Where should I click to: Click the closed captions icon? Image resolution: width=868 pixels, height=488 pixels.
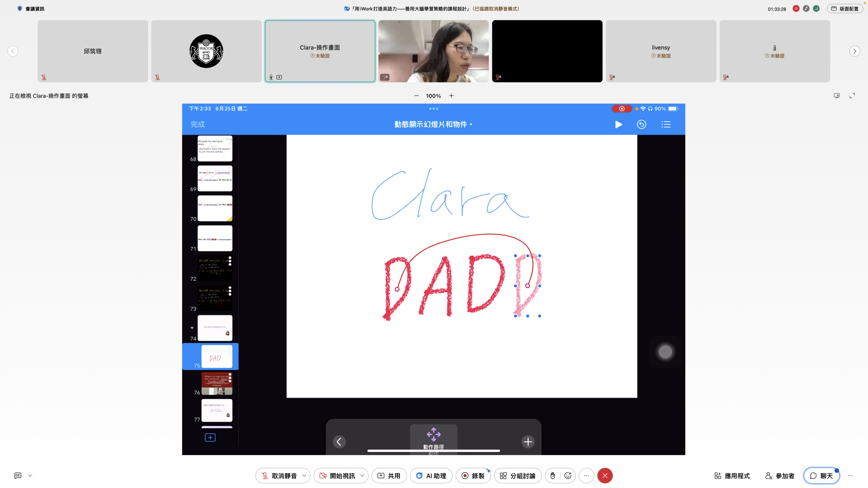click(18, 475)
